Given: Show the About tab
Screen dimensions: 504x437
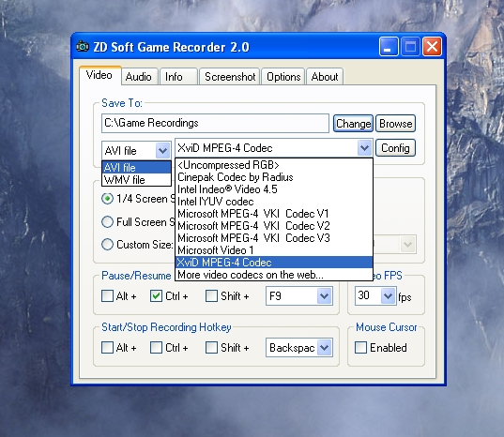Looking at the screenshot, I should pos(325,77).
